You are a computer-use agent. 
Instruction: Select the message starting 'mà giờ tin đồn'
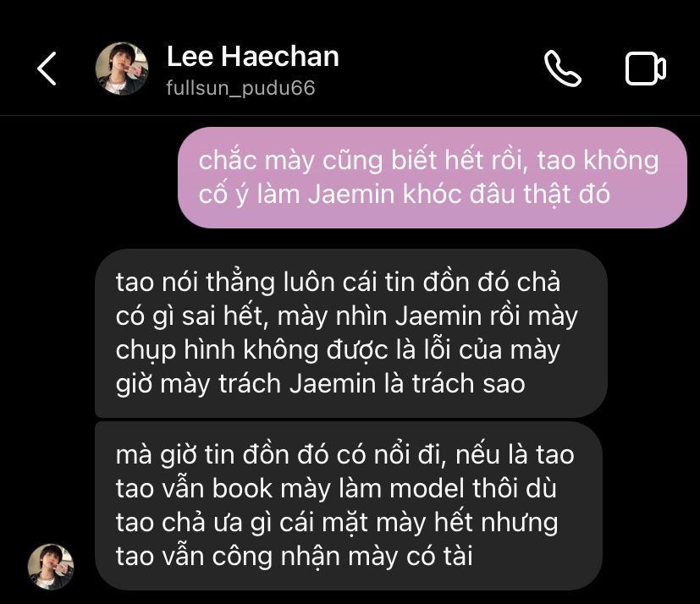349,505
